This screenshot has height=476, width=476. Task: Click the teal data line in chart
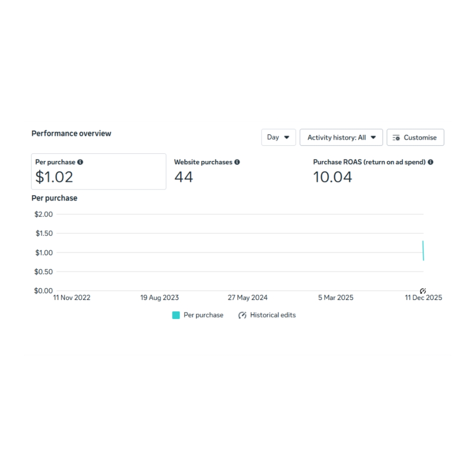(423, 251)
